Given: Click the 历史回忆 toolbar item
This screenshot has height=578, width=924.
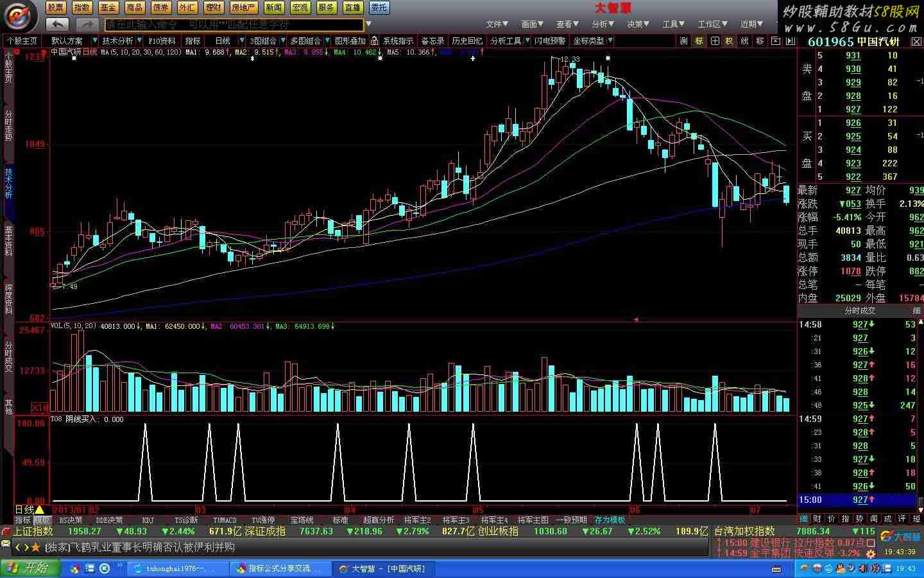Looking at the screenshot, I should pyautogui.click(x=467, y=40).
